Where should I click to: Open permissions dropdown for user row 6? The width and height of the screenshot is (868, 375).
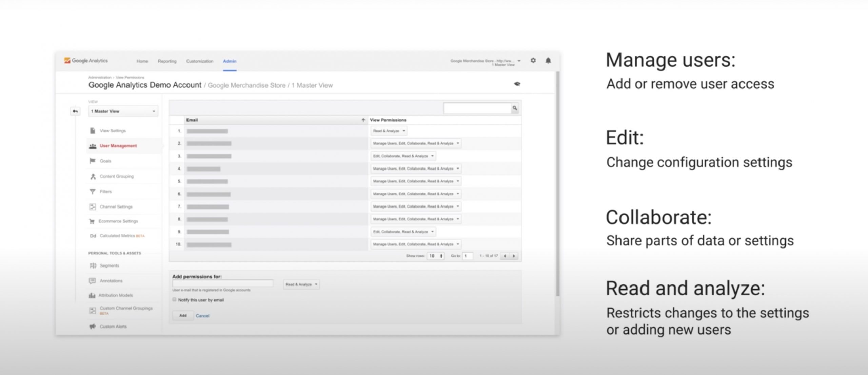[416, 194]
